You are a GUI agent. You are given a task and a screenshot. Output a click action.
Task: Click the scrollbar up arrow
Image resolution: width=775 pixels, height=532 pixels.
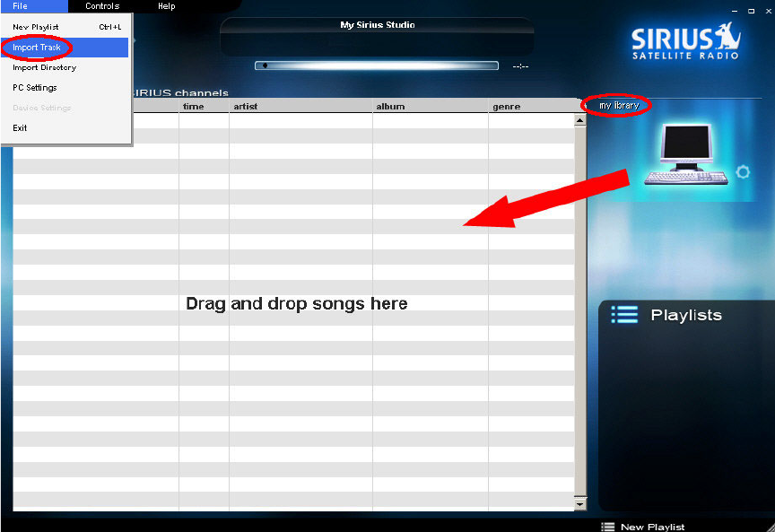580,120
